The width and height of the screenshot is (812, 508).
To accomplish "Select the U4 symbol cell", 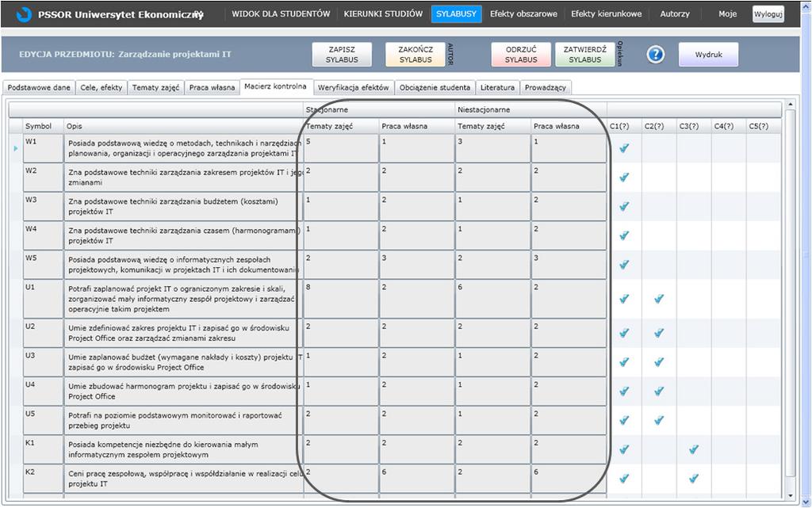I will pos(43,391).
